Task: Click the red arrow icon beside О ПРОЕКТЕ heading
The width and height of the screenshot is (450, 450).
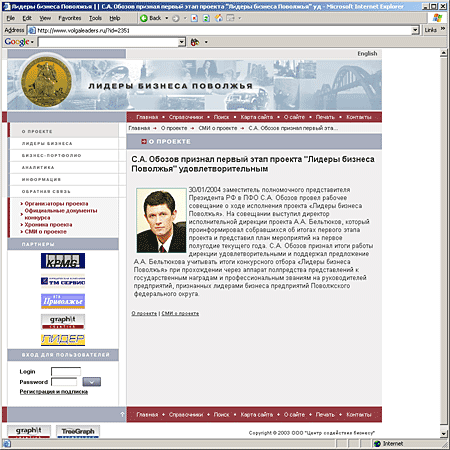Action: [144, 141]
